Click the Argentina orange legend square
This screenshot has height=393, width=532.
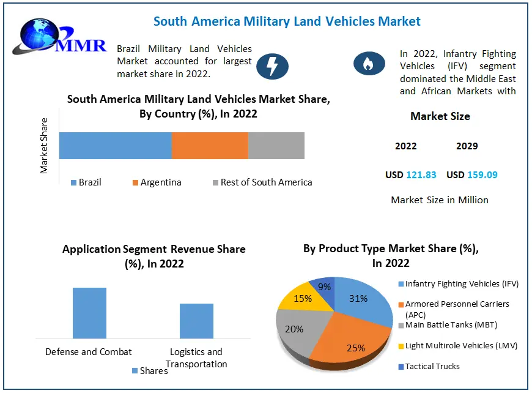pyautogui.click(x=135, y=182)
